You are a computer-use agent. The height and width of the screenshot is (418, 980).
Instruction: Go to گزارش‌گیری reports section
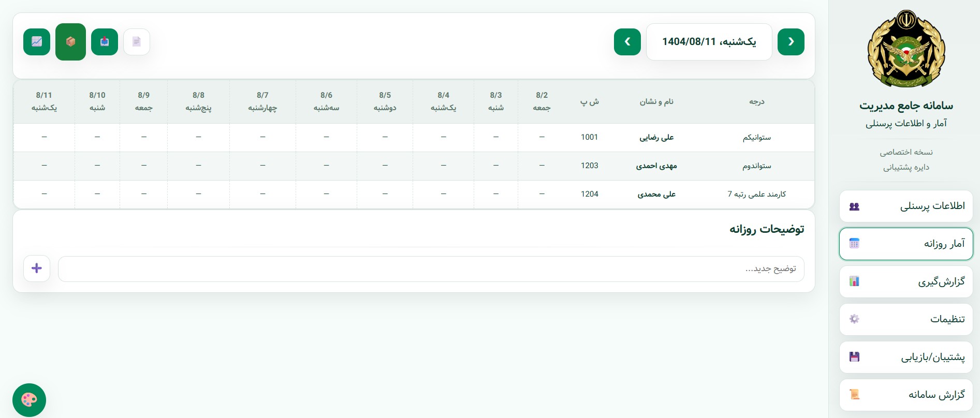(x=906, y=281)
